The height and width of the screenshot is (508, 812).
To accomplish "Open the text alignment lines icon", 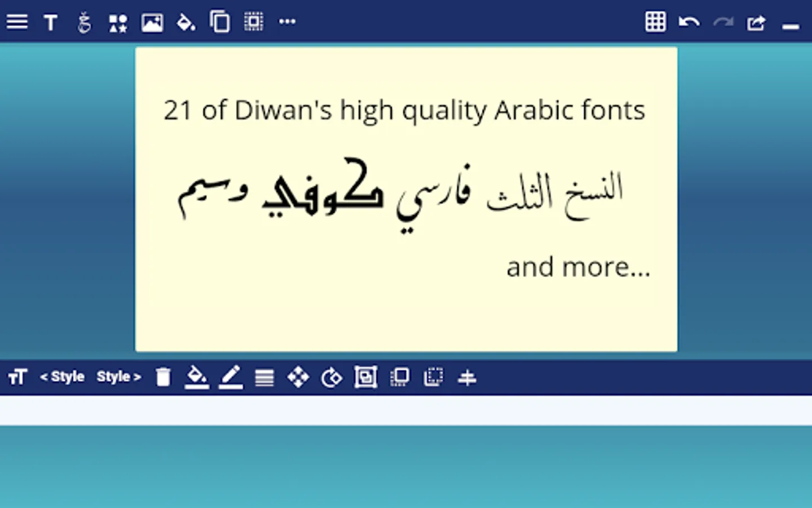I will tap(264, 377).
